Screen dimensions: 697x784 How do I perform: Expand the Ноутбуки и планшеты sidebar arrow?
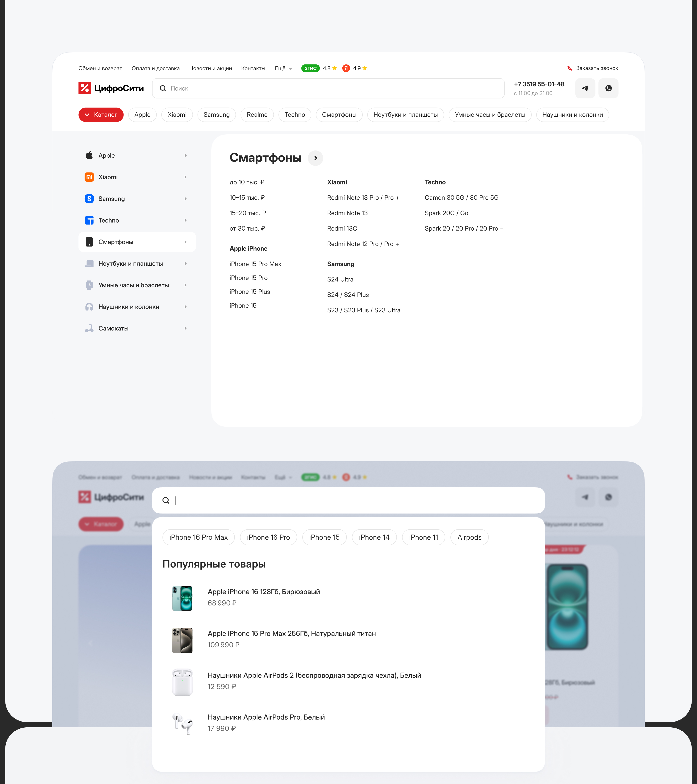186,264
